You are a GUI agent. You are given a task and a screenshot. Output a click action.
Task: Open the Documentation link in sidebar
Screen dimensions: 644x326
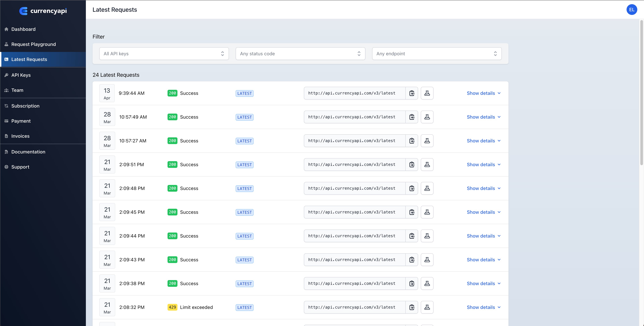point(28,152)
